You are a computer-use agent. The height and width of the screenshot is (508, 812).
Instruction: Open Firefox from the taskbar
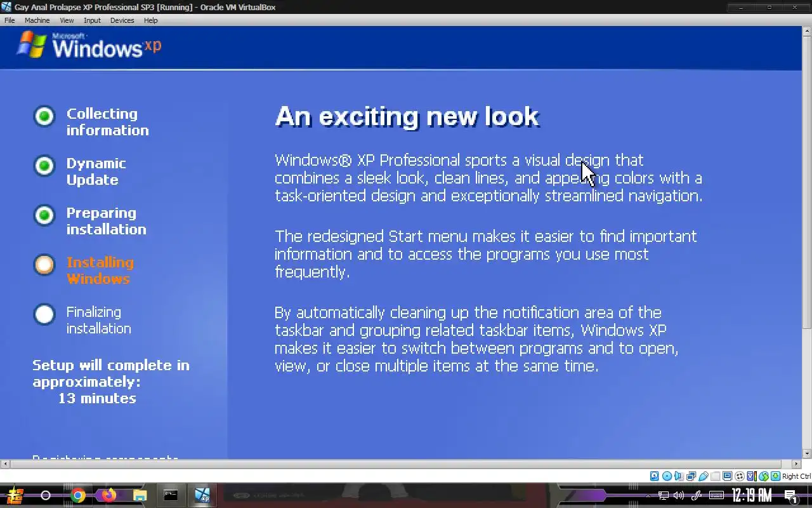tap(108, 495)
